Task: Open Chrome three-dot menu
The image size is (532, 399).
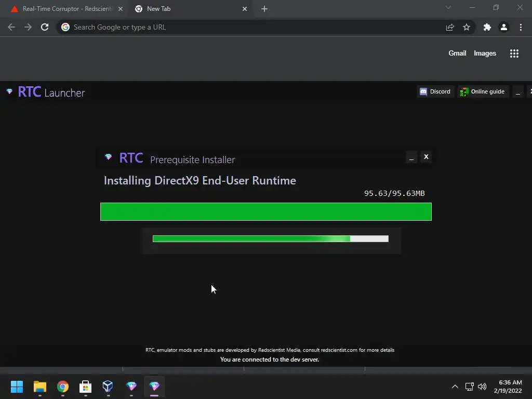Action: point(521,27)
